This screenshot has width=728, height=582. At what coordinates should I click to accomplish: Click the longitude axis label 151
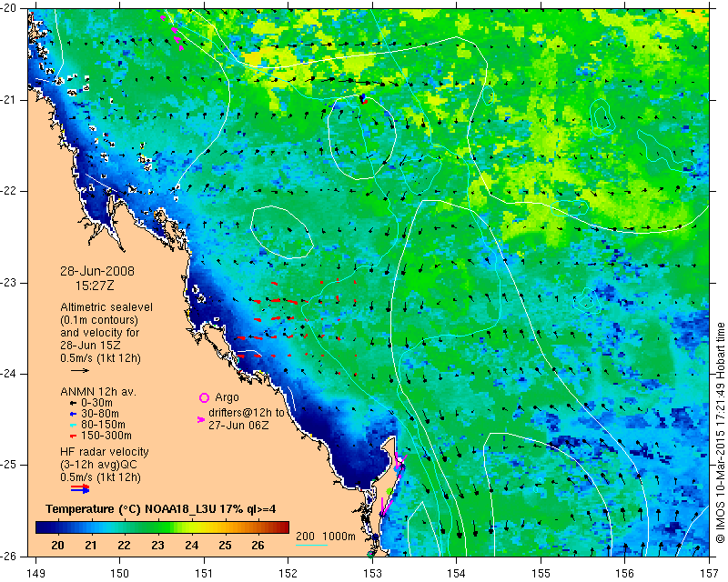204,573
